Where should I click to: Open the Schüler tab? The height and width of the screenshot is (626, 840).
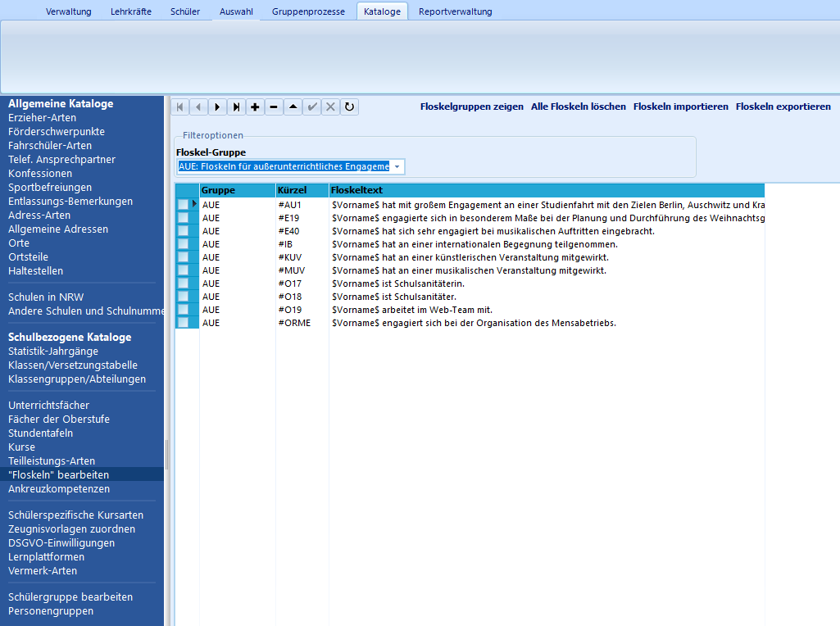coord(185,11)
